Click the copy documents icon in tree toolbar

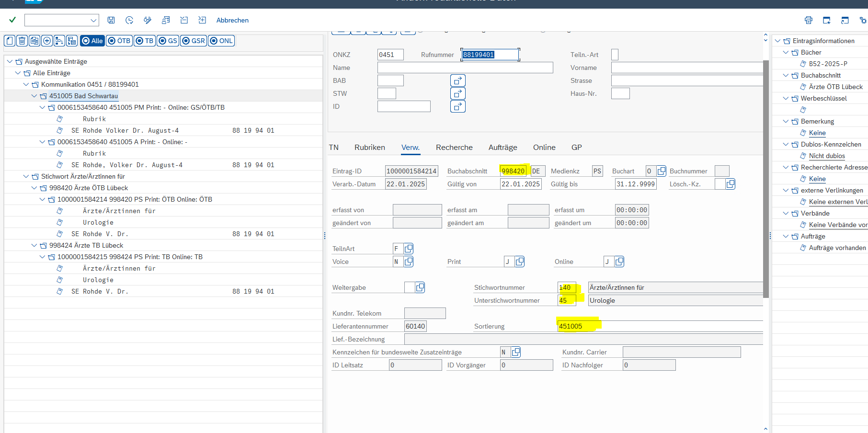pyautogui.click(x=34, y=41)
